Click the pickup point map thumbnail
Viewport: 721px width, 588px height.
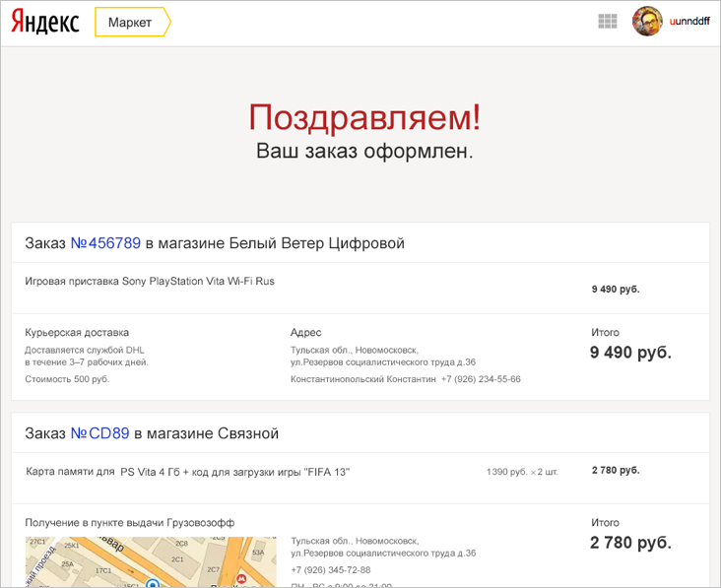(151, 561)
